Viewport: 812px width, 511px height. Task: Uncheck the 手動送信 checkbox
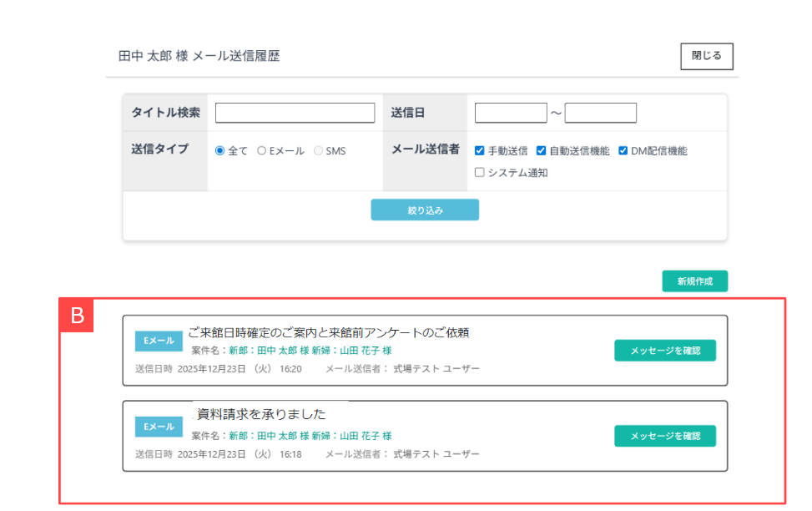[480, 151]
